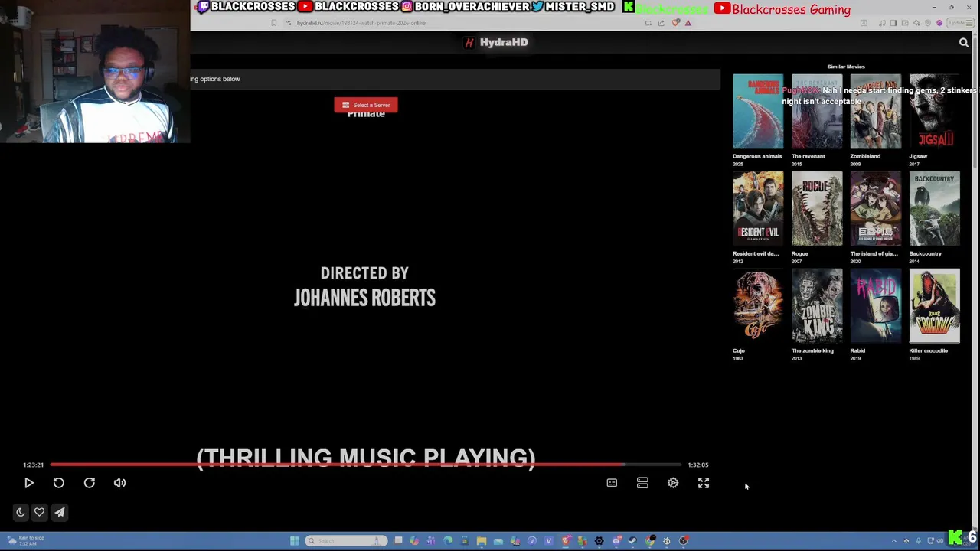Viewport: 980px width, 551px height.
Task: Show hidden system tray icons chevron
Action: (893, 541)
